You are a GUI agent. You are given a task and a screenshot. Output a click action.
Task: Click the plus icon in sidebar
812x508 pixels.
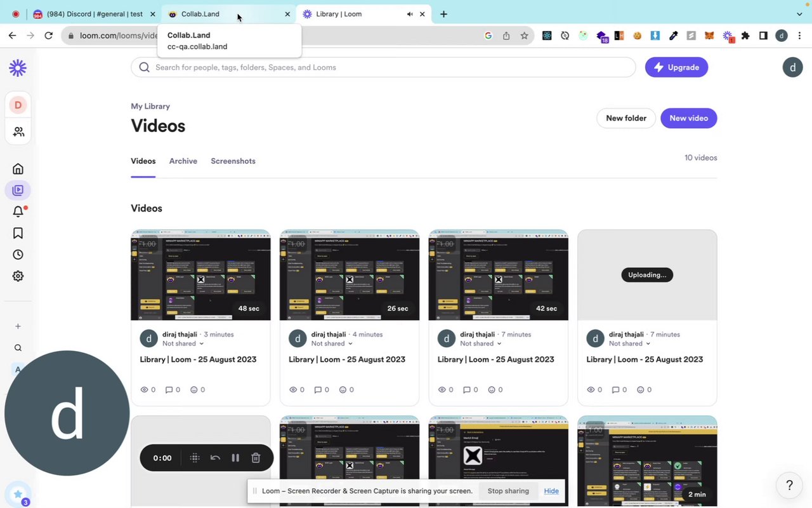pyautogui.click(x=18, y=326)
